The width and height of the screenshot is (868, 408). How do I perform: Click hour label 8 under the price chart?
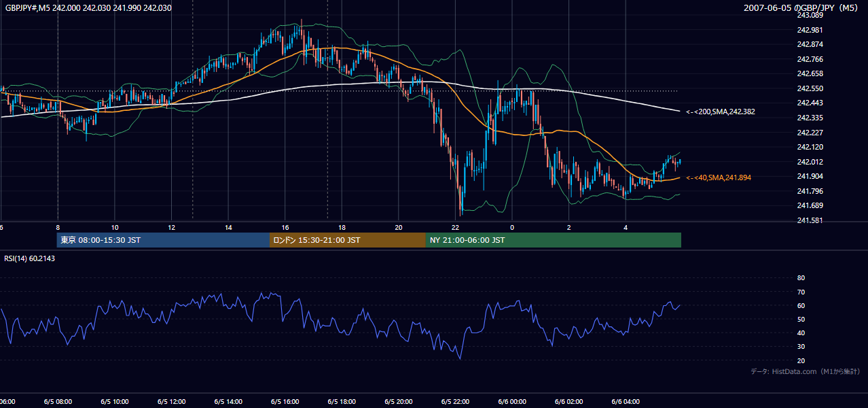(x=58, y=228)
